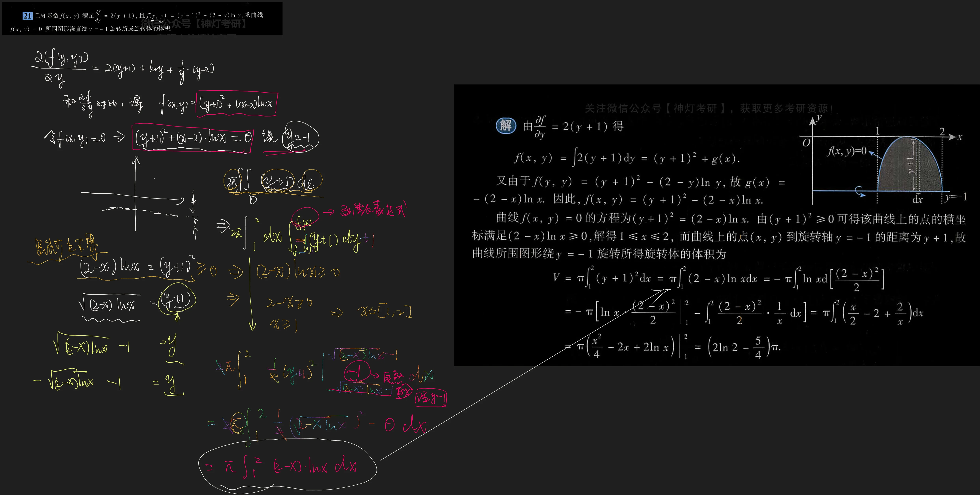
Task: Click red-boxed formula (y+1)²+(x-2)lnx=0
Action: 192,138
